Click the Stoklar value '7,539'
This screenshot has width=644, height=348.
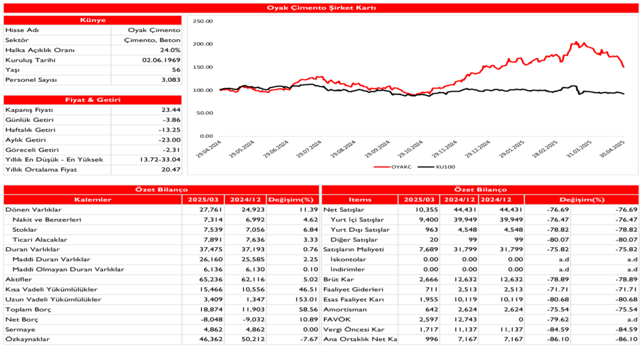213,230
